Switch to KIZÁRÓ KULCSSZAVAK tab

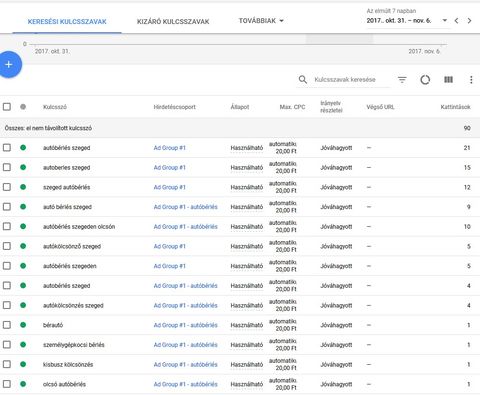pos(173,22)
